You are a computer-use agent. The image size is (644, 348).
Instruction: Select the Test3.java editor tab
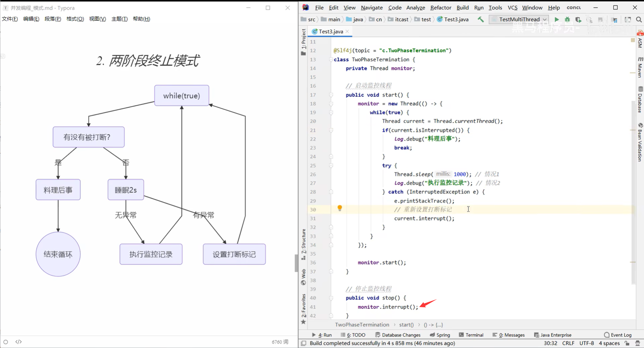[330, 31]
